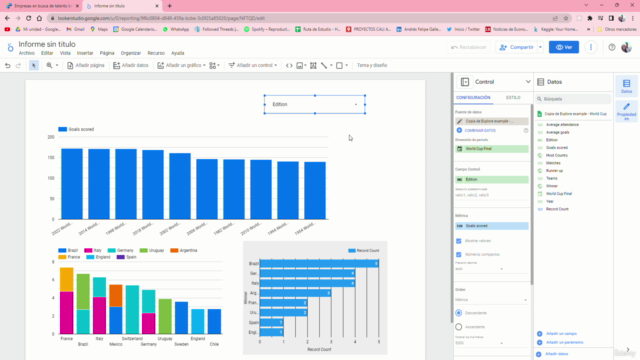This screenshot has height=360, width=640.
Task: Select the rectangle shape tool
Action: (x=339, y=65)
